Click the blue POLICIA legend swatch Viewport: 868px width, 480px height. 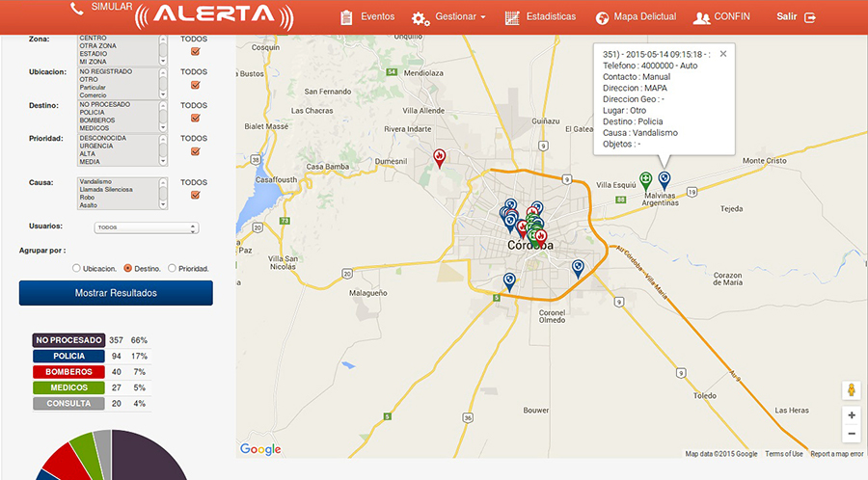tap(68, 356)
